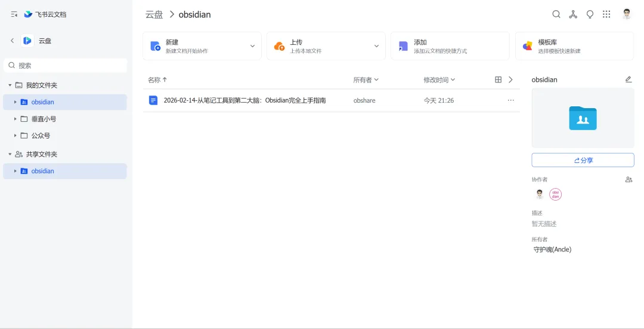The width and height of the screenshot is (644, 329).
Task: Click the 云盘 title in the sidebar
Action: [45, 41]
